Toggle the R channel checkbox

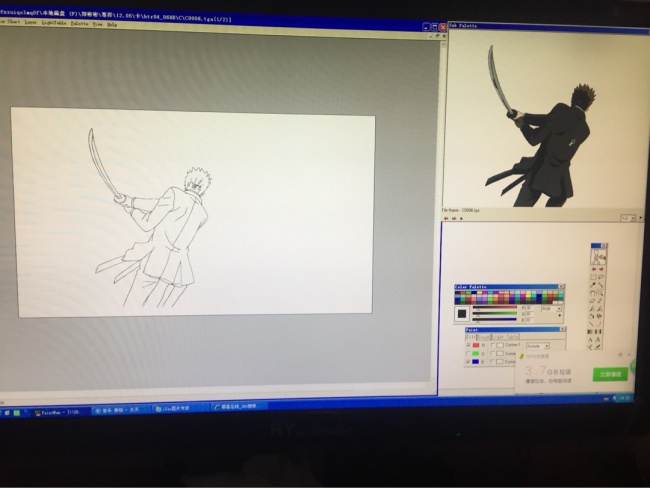pyautogui.click(x=468, y=345)
